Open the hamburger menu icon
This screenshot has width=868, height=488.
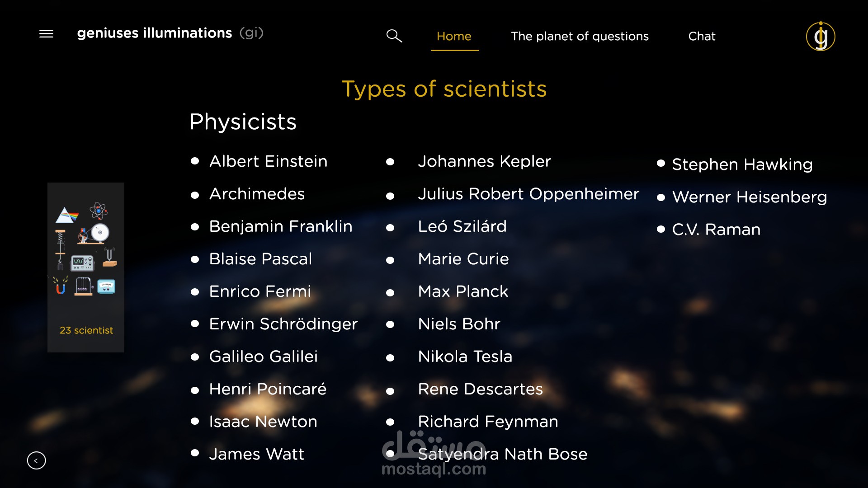click(x=46, y=34)
